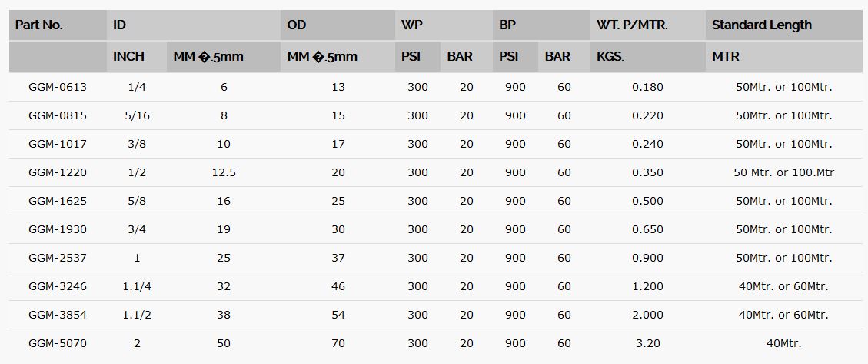868x364 pixels.
Task: Click the GGM-1220 part number cell
Action: (x=58, y=172)
